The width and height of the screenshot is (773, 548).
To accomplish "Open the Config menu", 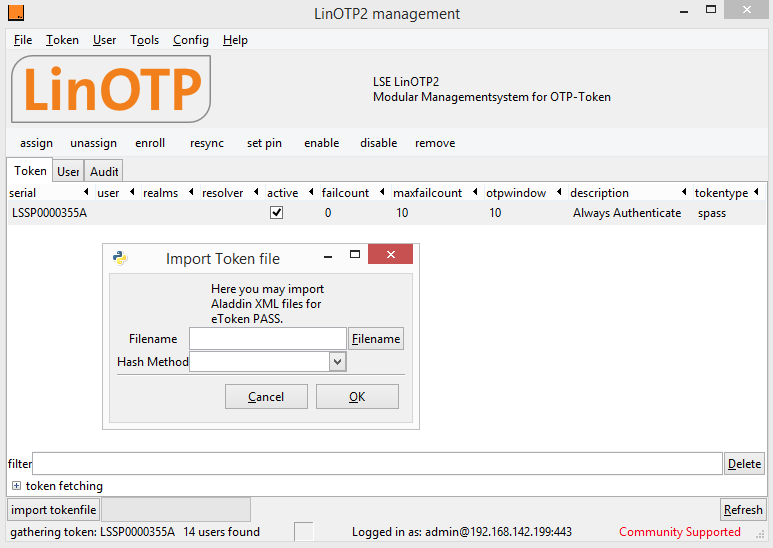I will 190,40.
